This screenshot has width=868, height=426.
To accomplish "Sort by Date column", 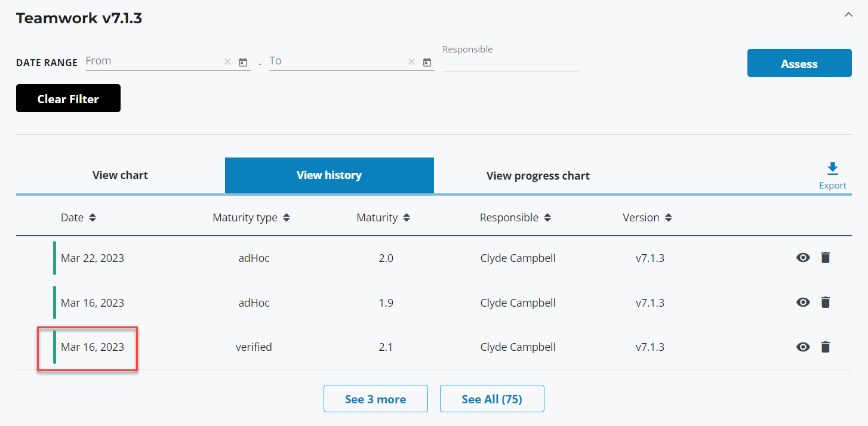I will (93, 218).
